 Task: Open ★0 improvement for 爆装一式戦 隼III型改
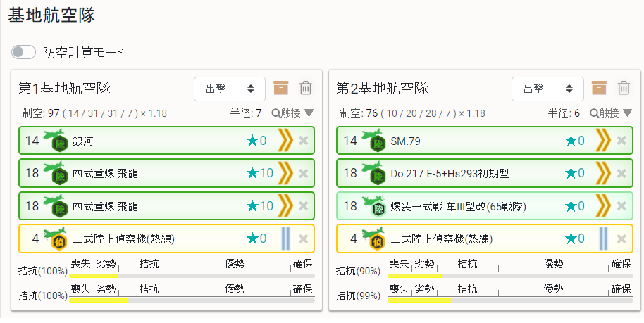coord(574,206)
